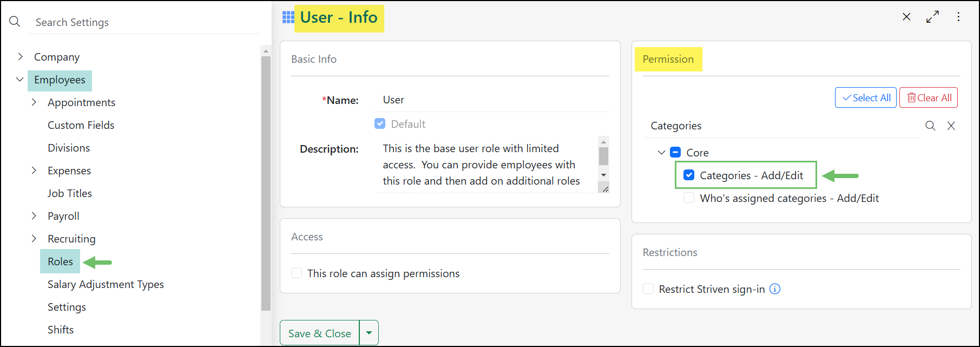This screenshot has width=980, height=347.
Task: Click the Save & Close button
Action: point(320,333)
